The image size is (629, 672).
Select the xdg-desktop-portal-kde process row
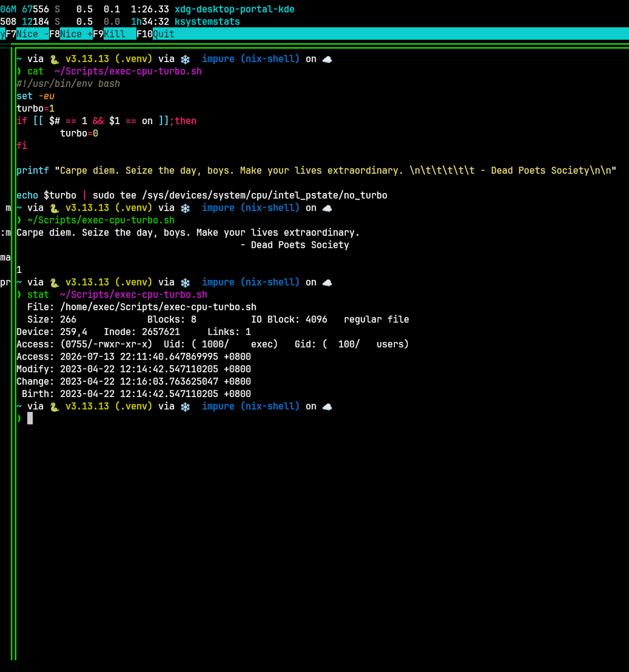click(x=147, y=10)
